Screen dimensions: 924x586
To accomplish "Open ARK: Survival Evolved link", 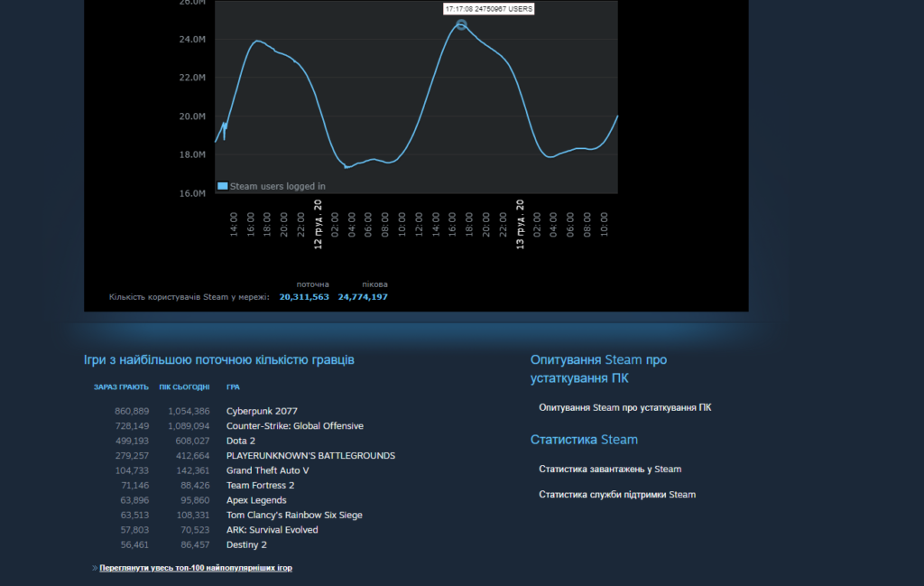I will pyautogui.click(x=273, y=530).
